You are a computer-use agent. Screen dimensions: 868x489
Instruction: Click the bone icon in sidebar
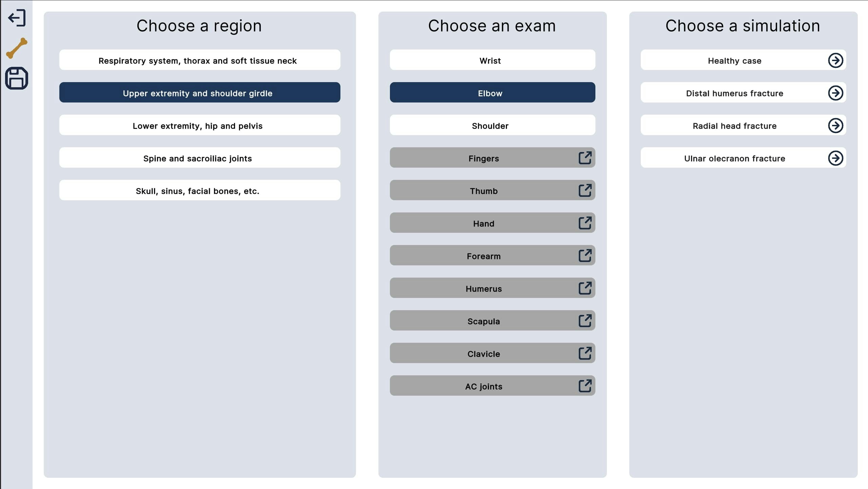tap(17, 48)
